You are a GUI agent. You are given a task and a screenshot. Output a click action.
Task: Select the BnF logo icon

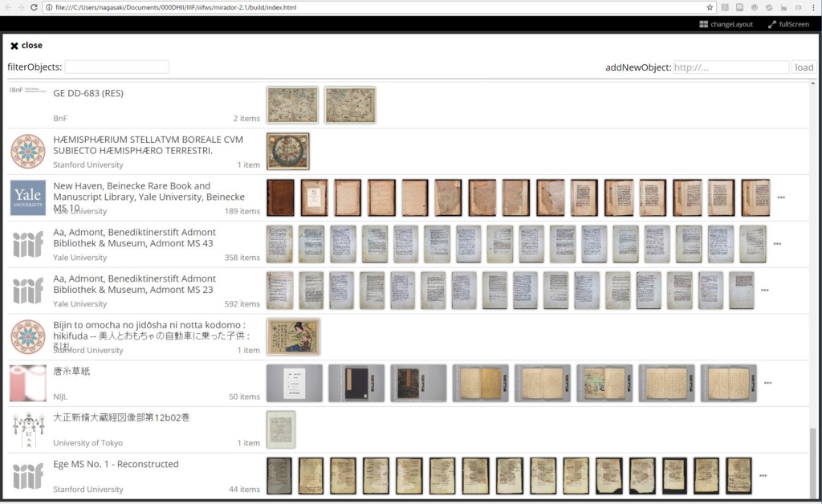point(28,90)
